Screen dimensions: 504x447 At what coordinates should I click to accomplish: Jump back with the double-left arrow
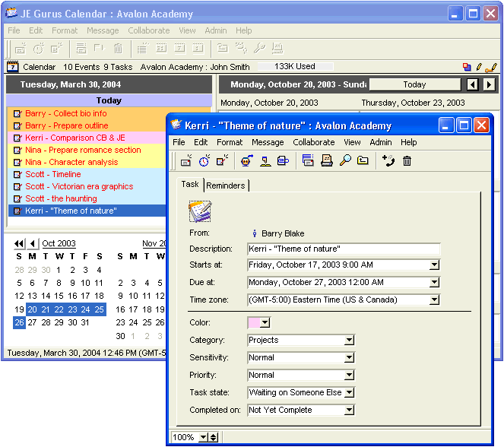pos(19,243)
